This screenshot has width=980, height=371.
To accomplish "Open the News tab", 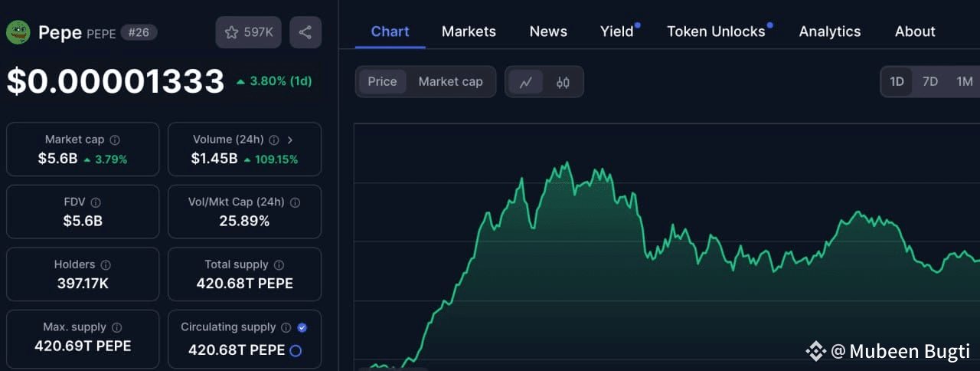I will point(548,31).
